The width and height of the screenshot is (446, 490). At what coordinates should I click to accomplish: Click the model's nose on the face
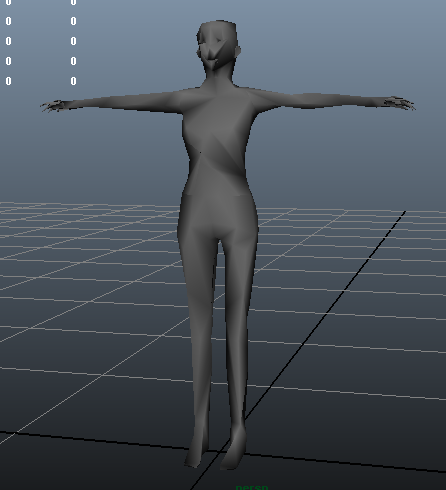coord(211,54)
